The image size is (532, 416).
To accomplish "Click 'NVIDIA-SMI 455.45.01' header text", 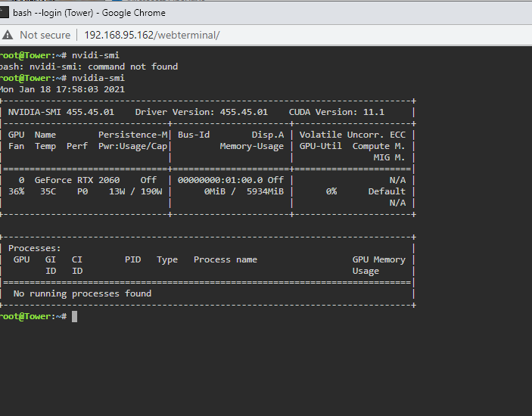I will click(61, 112).
